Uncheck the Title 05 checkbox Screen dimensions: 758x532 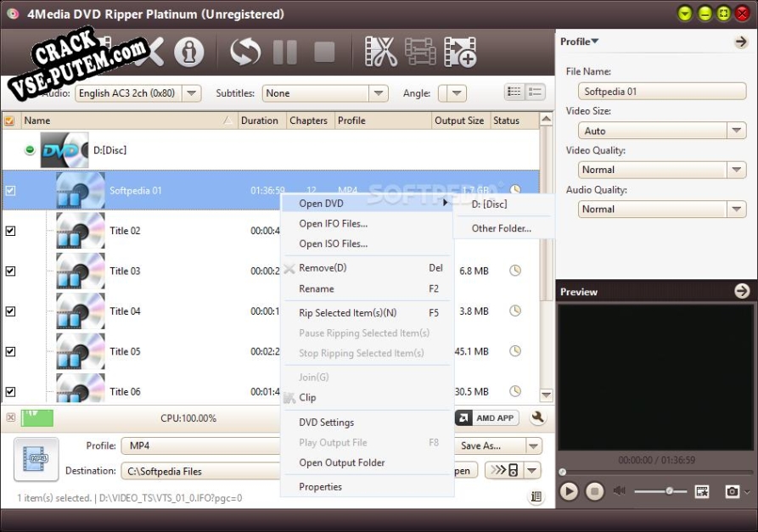(x=10, y=350)
